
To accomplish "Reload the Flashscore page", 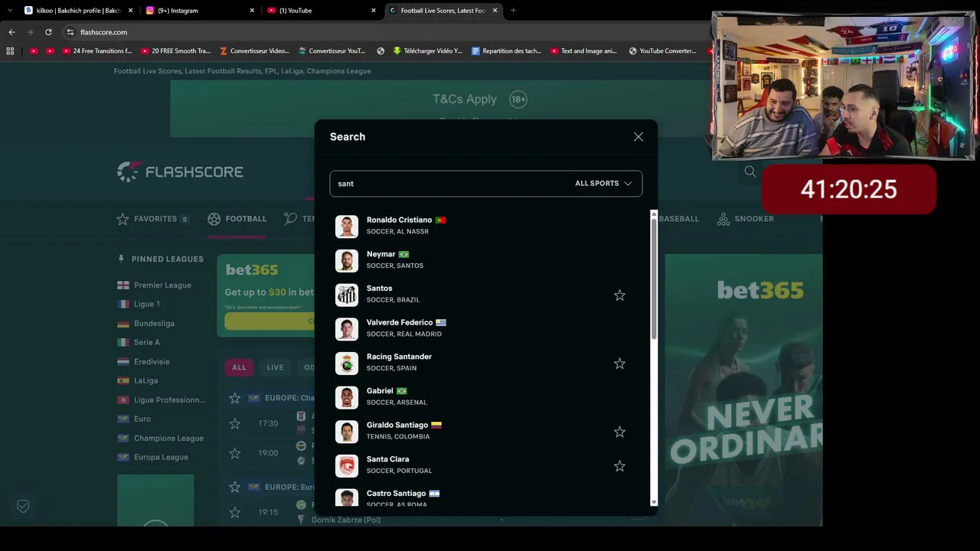I will point(48,32).
